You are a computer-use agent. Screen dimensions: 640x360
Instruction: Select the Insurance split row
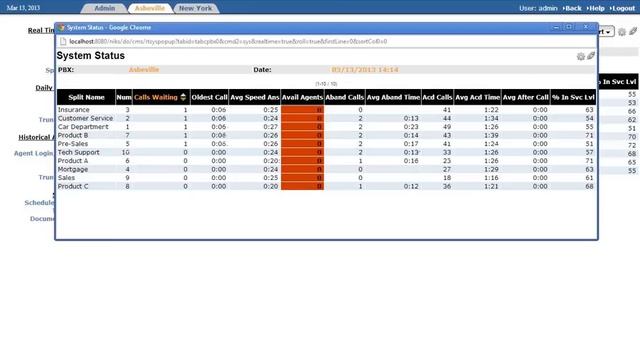pyautogui.click(x=326, y=110)
